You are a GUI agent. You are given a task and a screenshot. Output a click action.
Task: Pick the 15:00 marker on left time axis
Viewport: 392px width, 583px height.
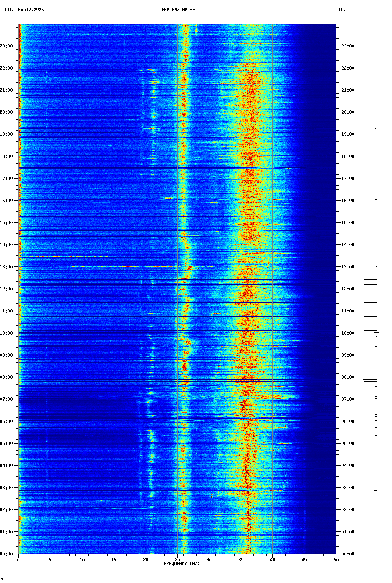7,223
